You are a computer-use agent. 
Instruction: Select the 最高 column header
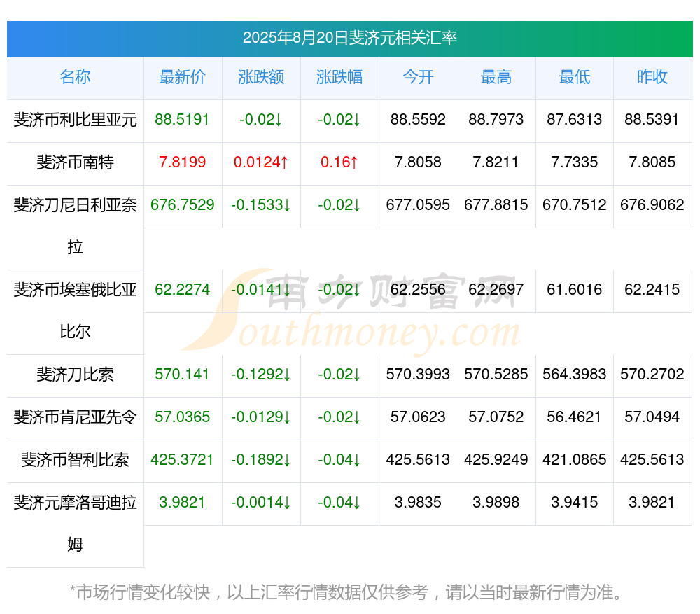496,77
